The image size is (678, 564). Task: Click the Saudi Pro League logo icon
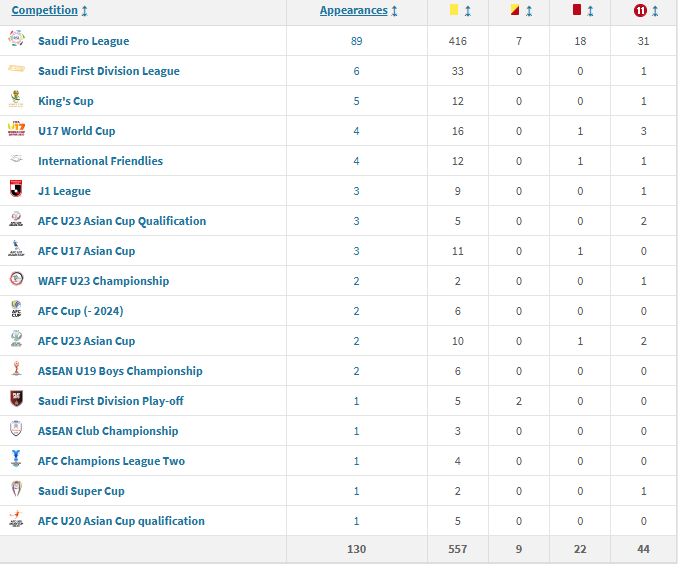16,40
